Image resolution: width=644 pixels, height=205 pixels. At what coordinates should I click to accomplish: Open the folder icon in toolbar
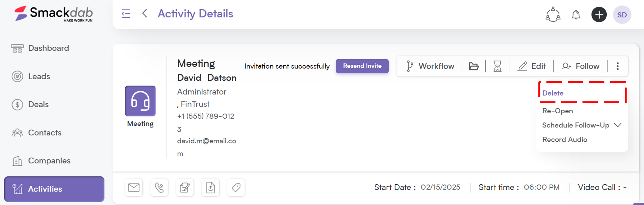coord(474,66)
